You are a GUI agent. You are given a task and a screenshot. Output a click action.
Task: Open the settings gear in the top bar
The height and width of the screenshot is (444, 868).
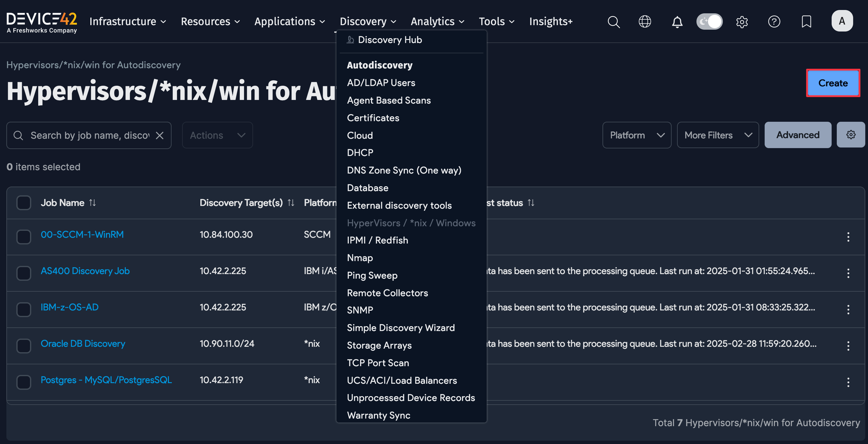tap(742, 22)
